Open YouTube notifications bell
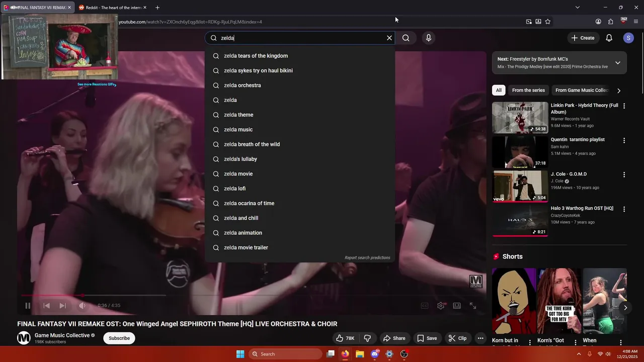This screenshot has width=644, height=362. click(x=609, y=38)
